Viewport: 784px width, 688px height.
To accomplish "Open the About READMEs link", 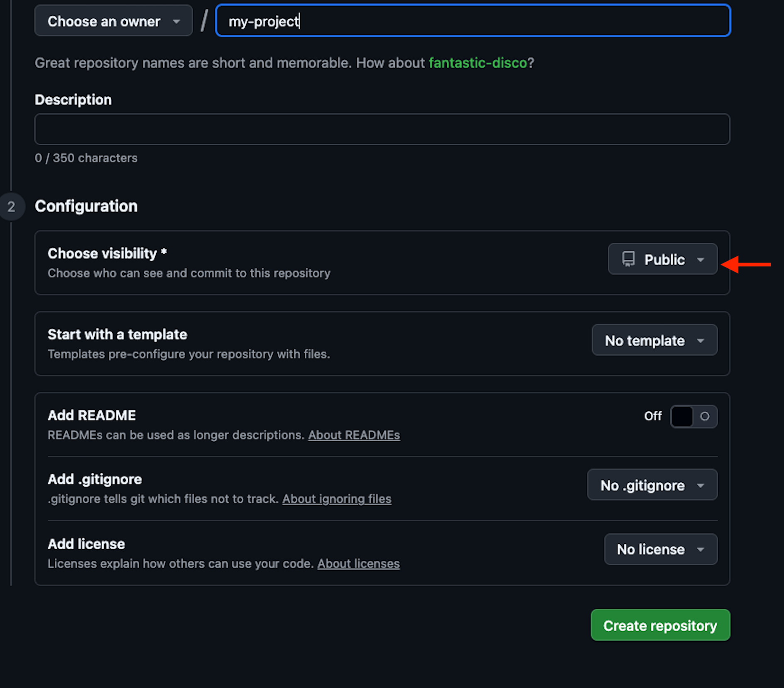I will [354, 435].
